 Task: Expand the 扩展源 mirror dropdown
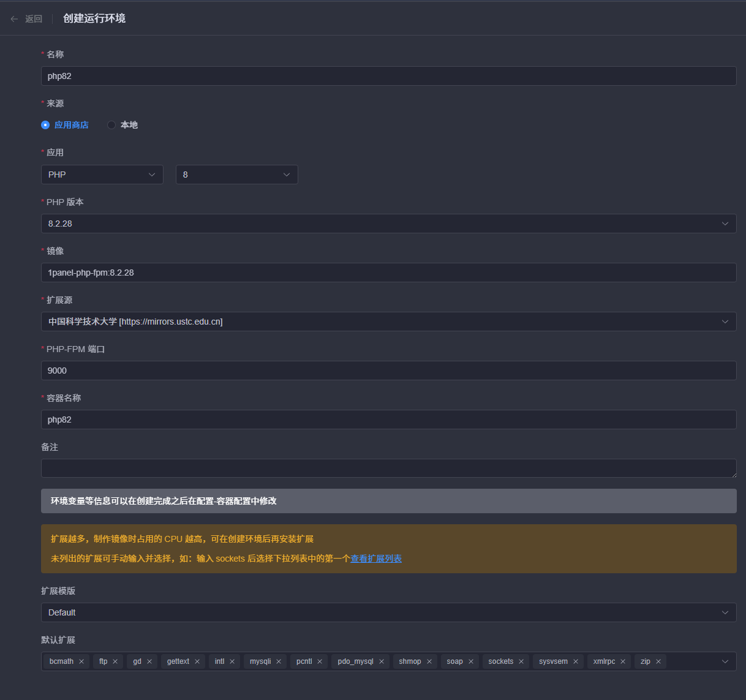pyautogui.click(x=388, y=322)
